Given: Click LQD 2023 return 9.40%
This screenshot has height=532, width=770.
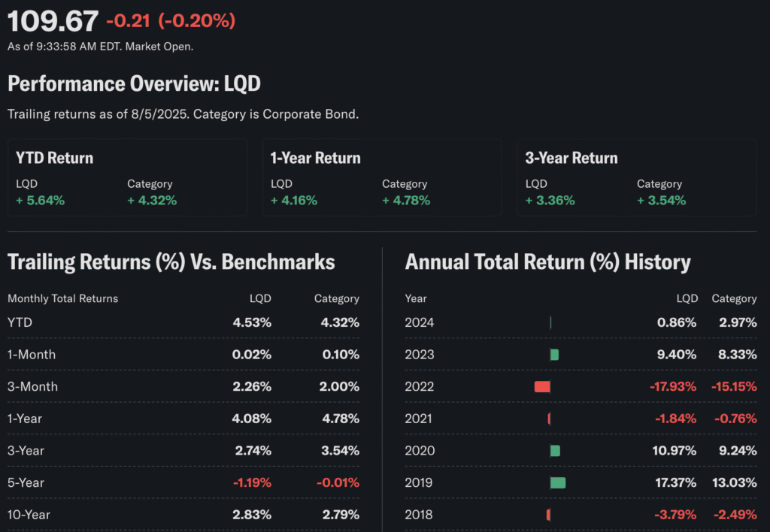Looking at the screenshot, I should click(677, 355).
